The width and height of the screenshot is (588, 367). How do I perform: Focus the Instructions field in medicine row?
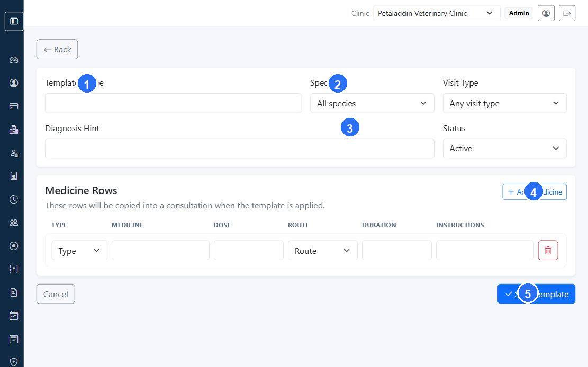[x=485, y=251]
